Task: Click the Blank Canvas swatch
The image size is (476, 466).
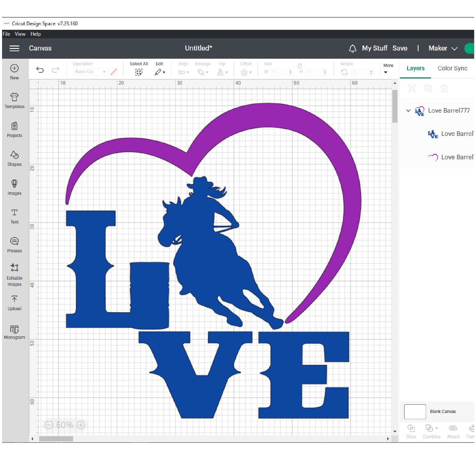Action: tap(415, 412)
